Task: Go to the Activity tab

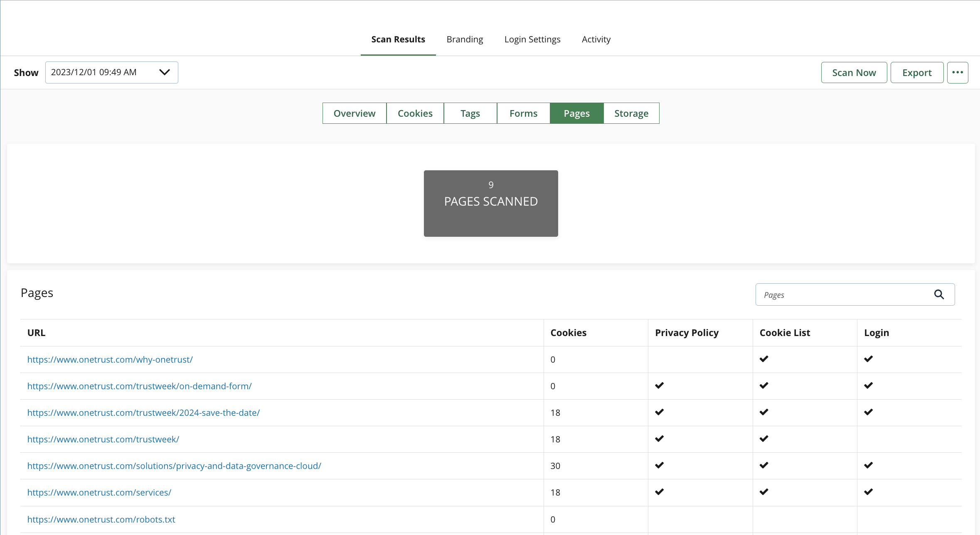Action: pyautogui.click(x=596, y=39)
